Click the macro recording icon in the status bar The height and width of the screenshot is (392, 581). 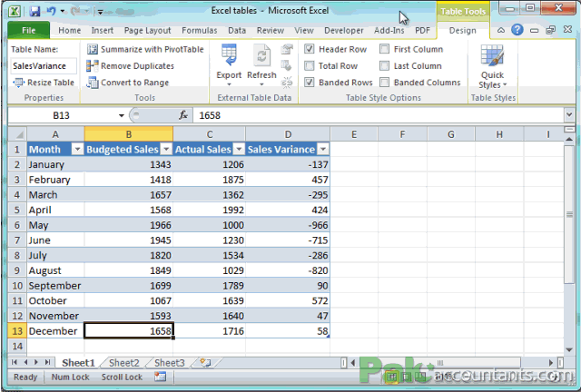point(160,377)
